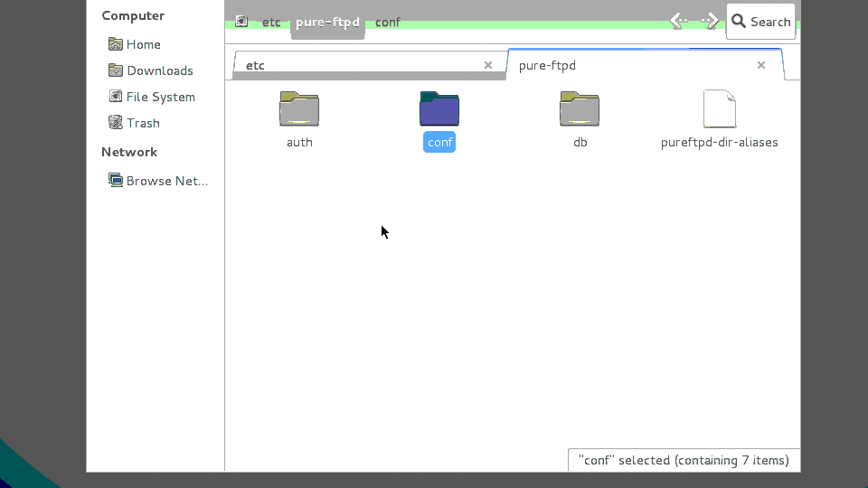This screenshot has height=488, width=868.
Task: Close the pure-ftpd tab
Action: click(x=761, y=65)
